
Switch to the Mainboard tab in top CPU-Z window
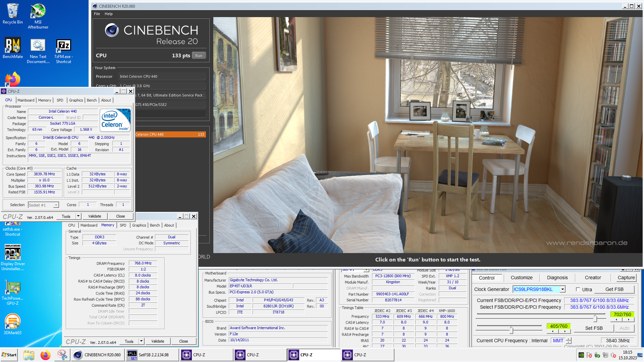(x=26, y=100)
